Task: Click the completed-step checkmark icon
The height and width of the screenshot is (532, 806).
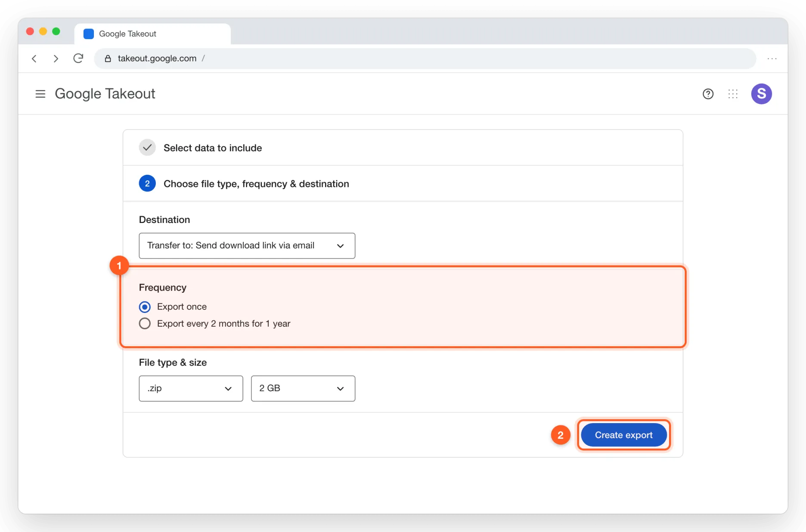Action: [147, 148]
